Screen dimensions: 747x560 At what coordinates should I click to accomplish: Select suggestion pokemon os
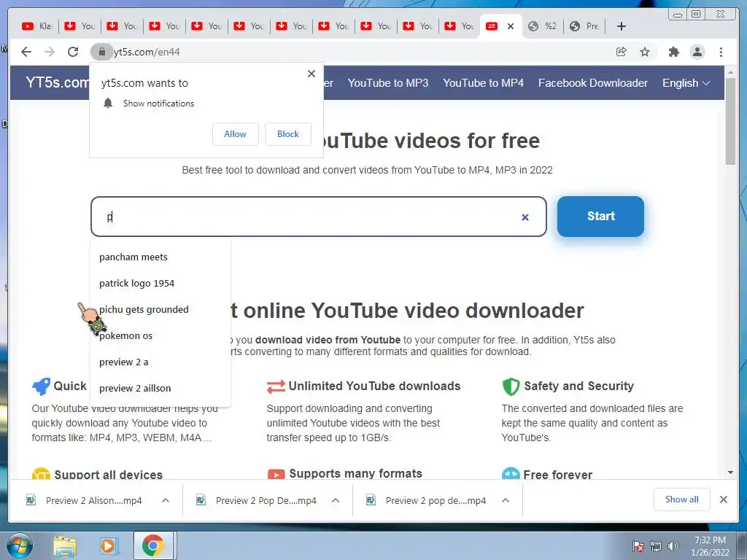click(x=160, y=335)
